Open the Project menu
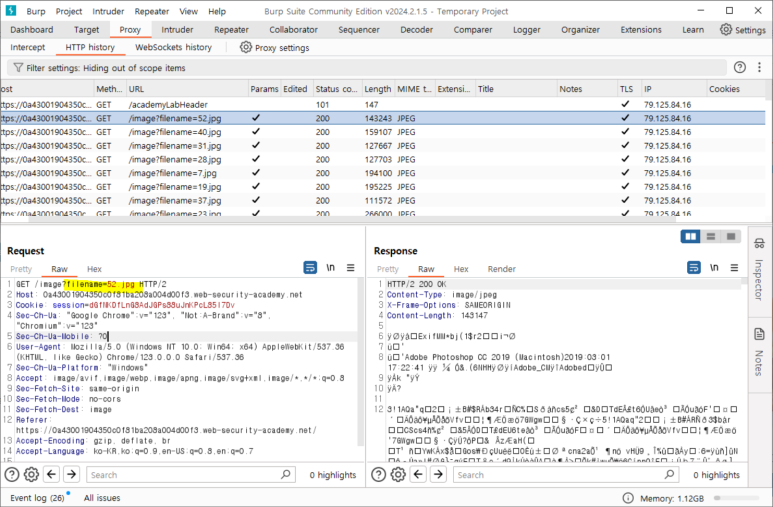 point(69,11)
